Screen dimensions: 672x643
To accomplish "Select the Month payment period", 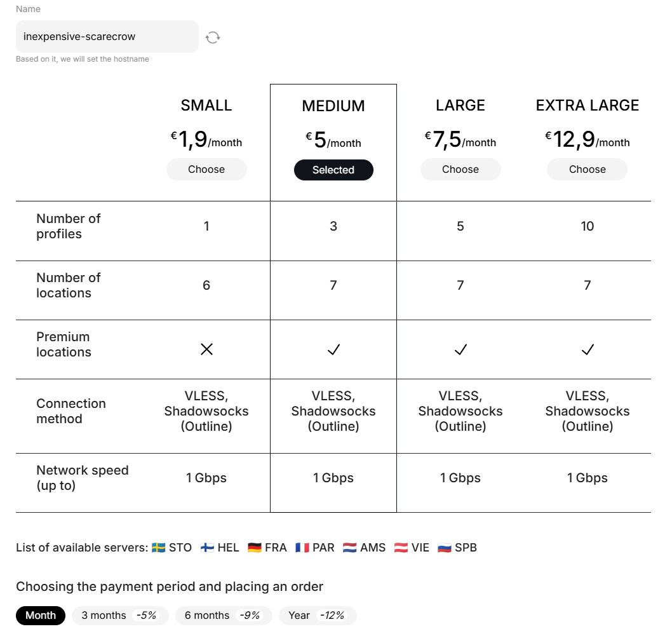I will (x=41, y=616).
